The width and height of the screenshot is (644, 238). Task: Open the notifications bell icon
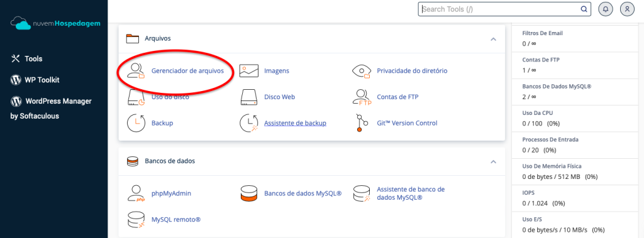tap(606, 9)
